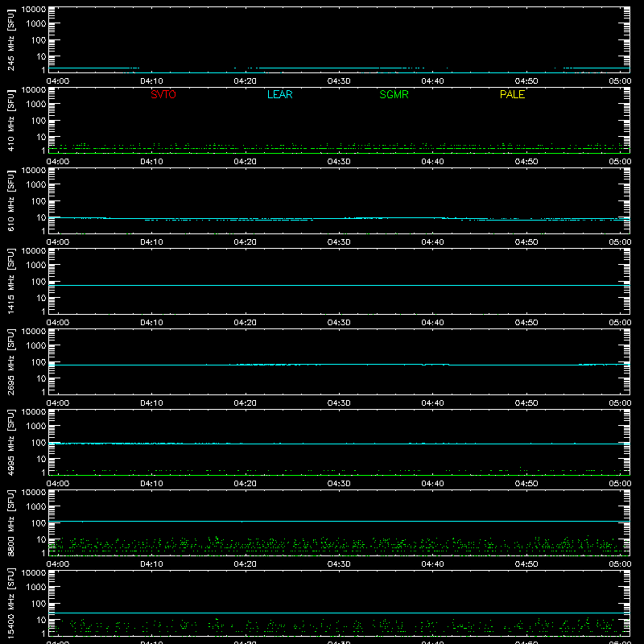Select the 2695 MHz [SFU] axis title
Image resolution: width=644 pixels, height=644 pixels.
[10, 361]
